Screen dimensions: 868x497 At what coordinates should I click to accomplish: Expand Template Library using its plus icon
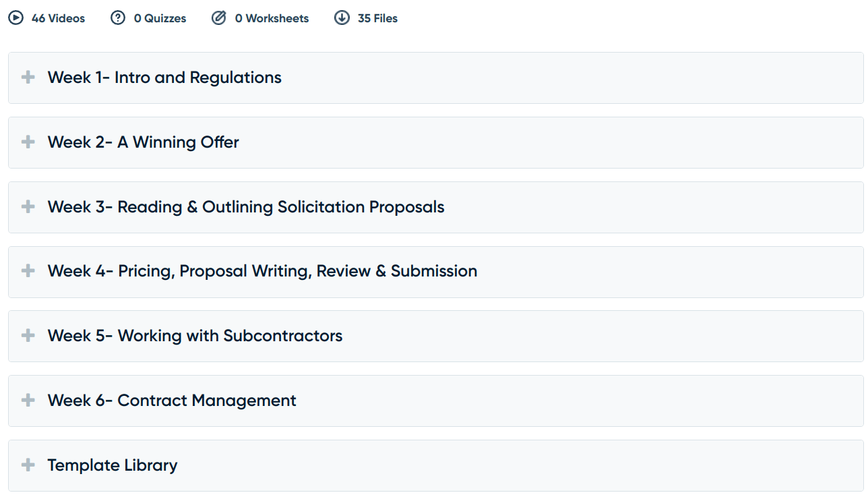[x=28, y=465]
